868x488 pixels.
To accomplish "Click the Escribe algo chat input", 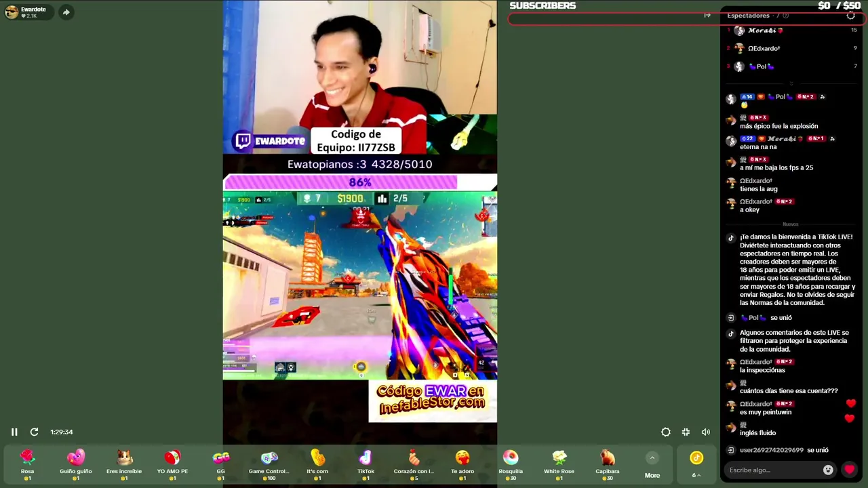I will pos(773,470).
